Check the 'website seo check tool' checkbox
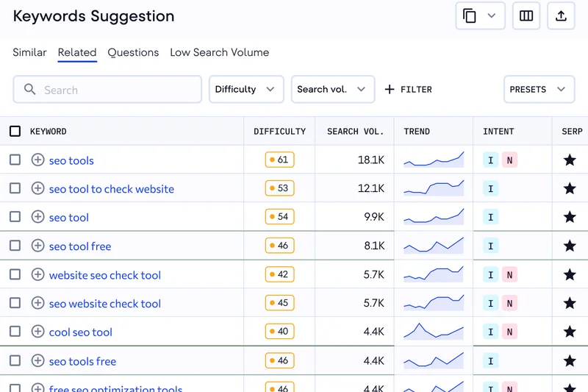The width and height of the screenshot is (588, 392). pos(15,274)
